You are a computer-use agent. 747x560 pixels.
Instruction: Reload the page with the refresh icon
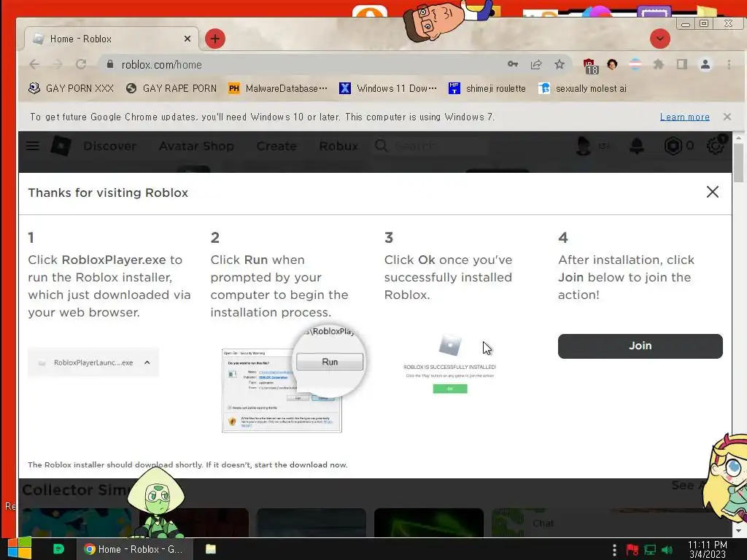(81, 64)
